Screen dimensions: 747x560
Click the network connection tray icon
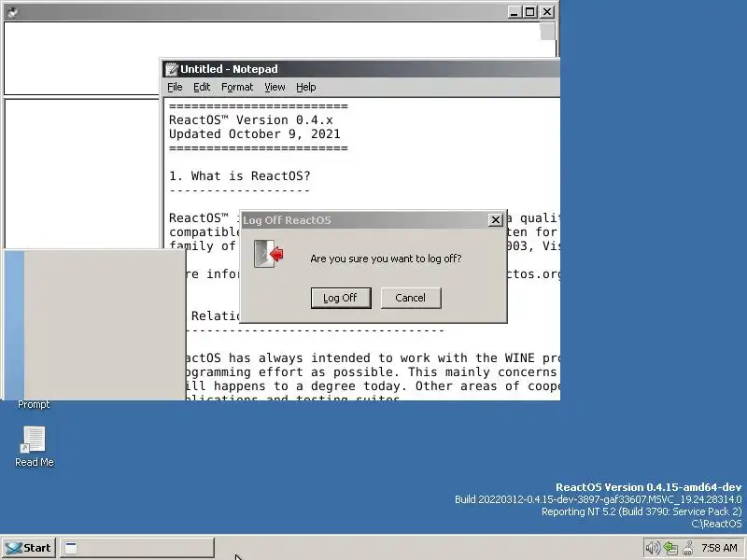click(670, 548)
